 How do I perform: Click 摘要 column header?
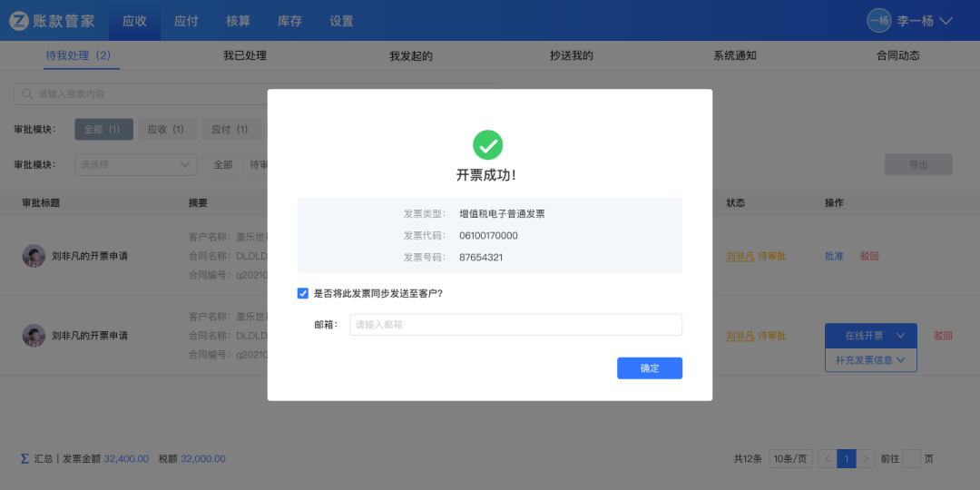coord(198,203)
